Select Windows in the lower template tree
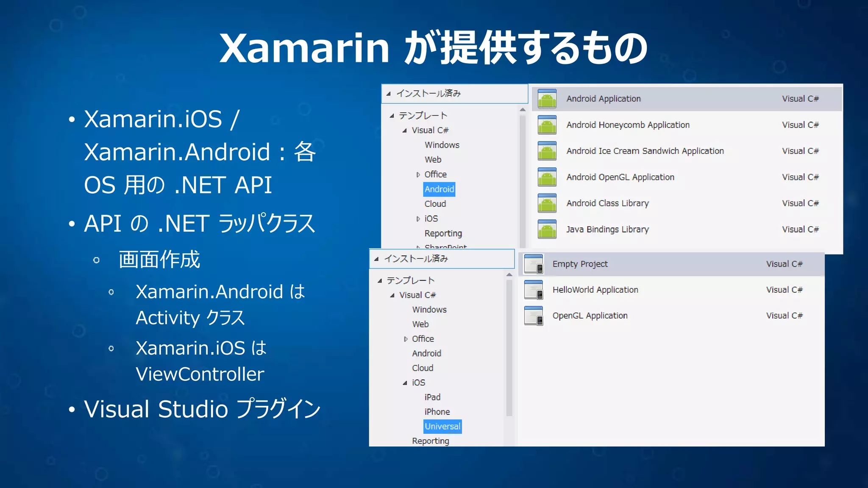868x488 pixels. [x=429, y=310]
